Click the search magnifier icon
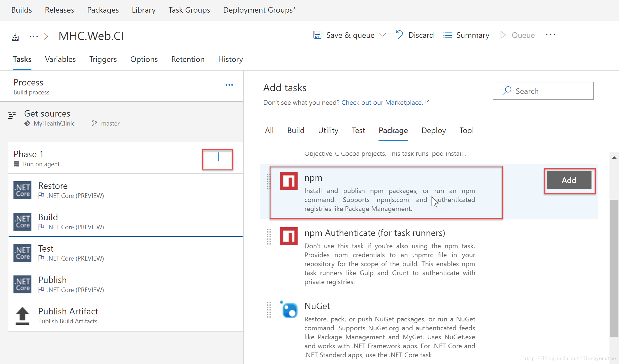Screen dimensions: 619x364 [506, 91]
